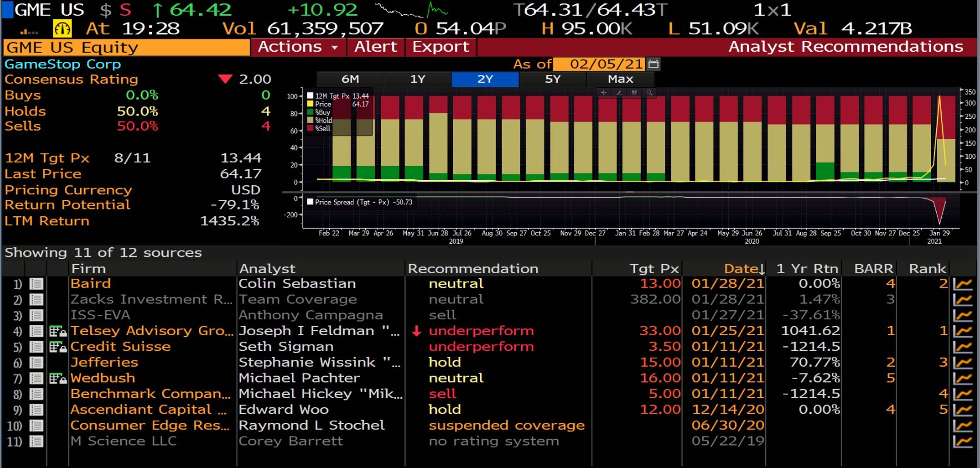This screenshot has width=980, height=468.
Task: Open the document icon in the Zacks row
Action: coord(36,300)
